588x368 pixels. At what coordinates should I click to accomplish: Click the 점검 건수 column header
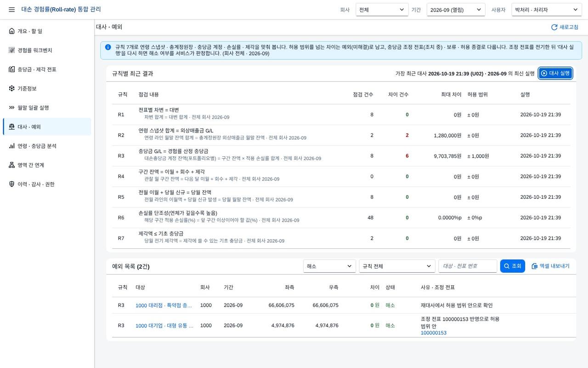click(363, 94)
